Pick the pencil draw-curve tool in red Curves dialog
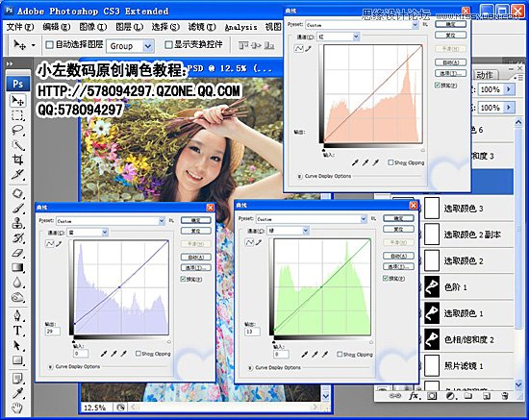The width and height of the screenshot is (529, 420). pos(308,49)
